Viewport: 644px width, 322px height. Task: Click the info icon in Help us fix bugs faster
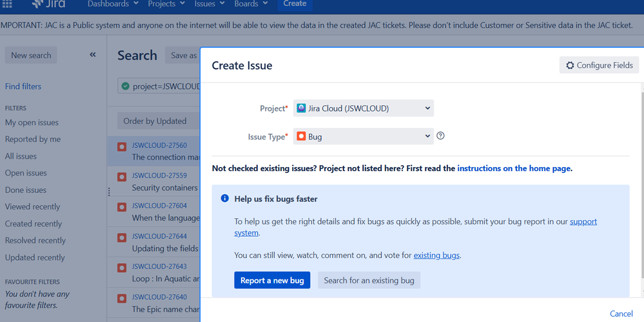[x=225, y=198]
